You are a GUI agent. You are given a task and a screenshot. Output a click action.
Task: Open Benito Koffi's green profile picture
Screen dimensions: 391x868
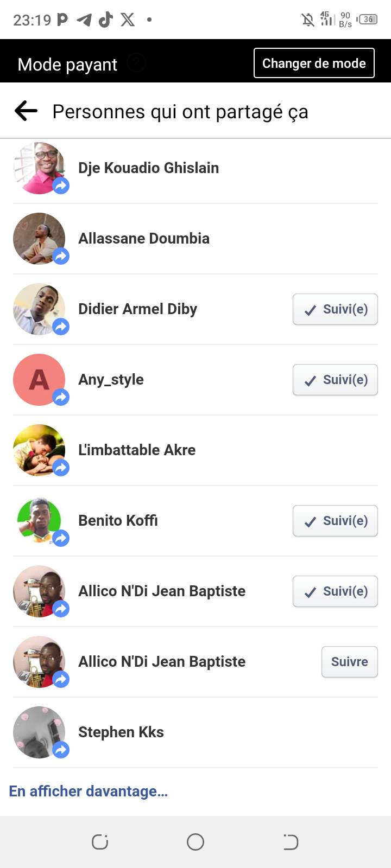point(39,520)
